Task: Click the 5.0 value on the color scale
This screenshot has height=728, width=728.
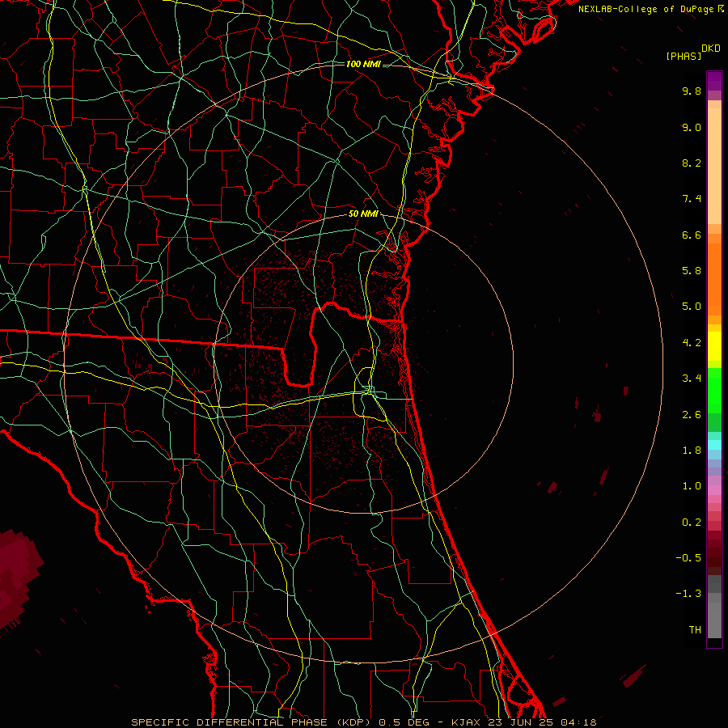Action: click(x=692, y=307)
